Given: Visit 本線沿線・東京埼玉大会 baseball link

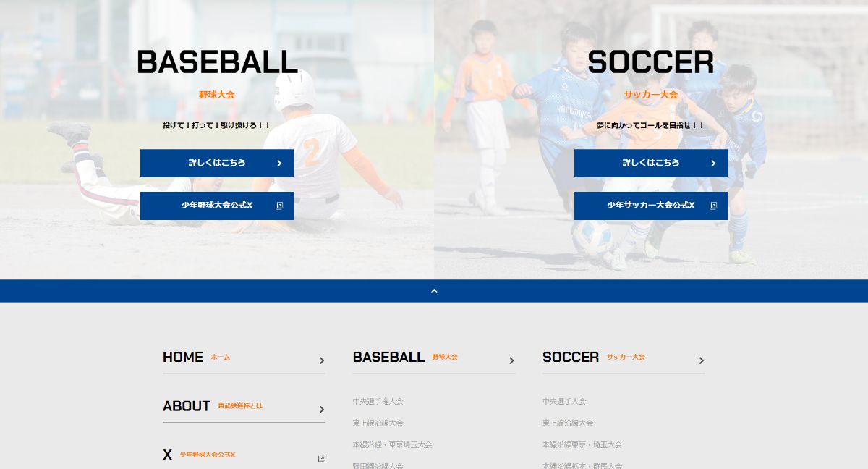Looking at the screenshot, I should [392, 444].
